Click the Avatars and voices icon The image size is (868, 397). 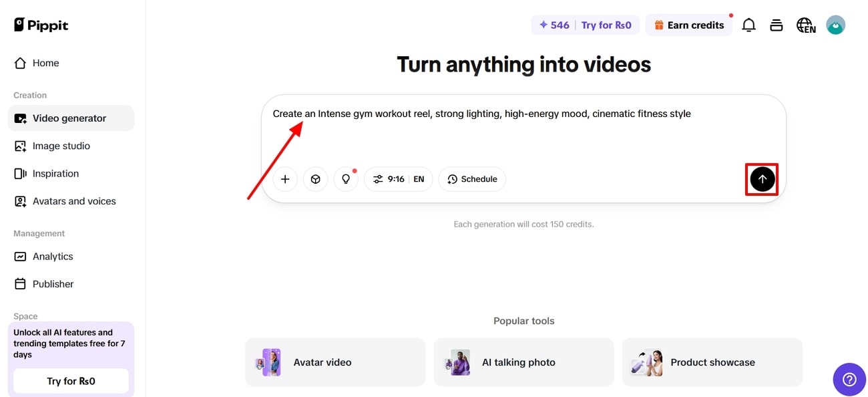20,201
